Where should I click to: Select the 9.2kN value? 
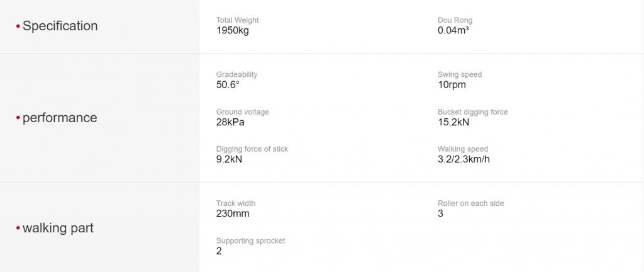229,159
